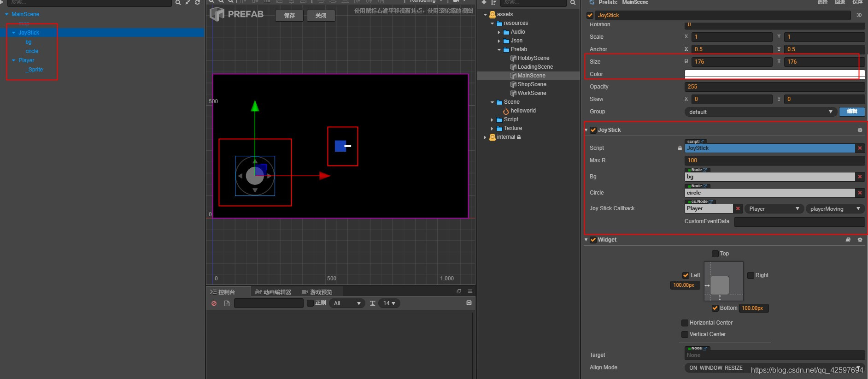Open the playerMoving handler dropdown
Viewport: 868px width, 379px height.
coord(835,209)
